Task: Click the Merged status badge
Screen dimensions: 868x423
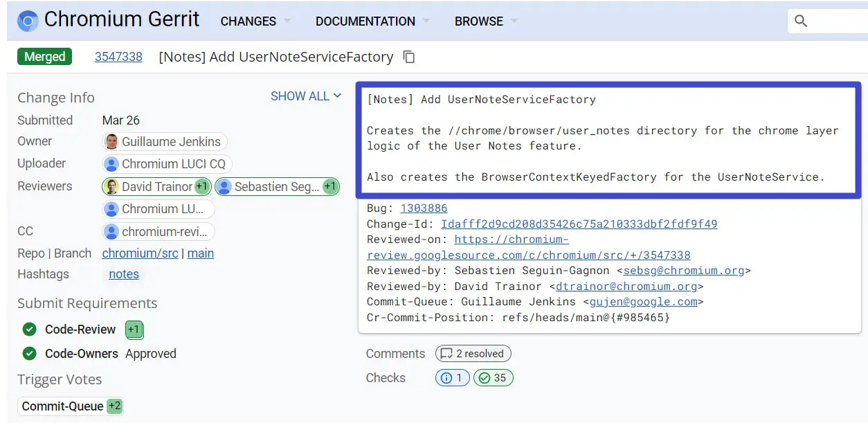Action: 45,57
